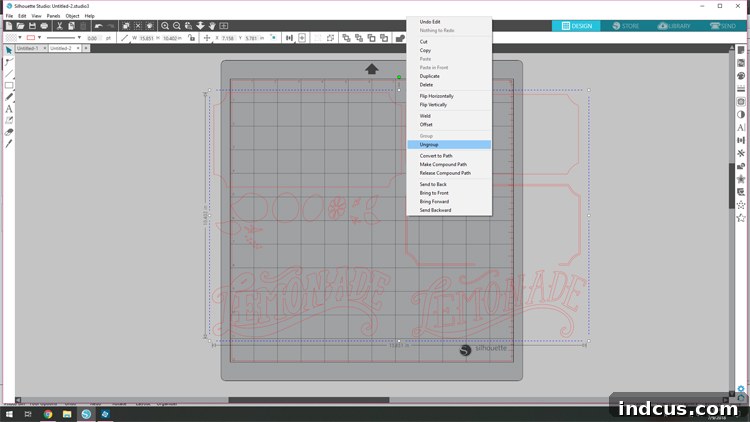Open the Windows Start menu

(x=9, y=414)
